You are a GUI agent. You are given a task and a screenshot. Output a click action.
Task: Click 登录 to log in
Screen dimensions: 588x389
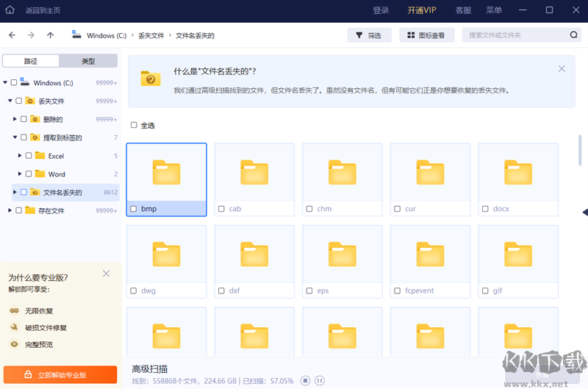[x=381, y=10]
